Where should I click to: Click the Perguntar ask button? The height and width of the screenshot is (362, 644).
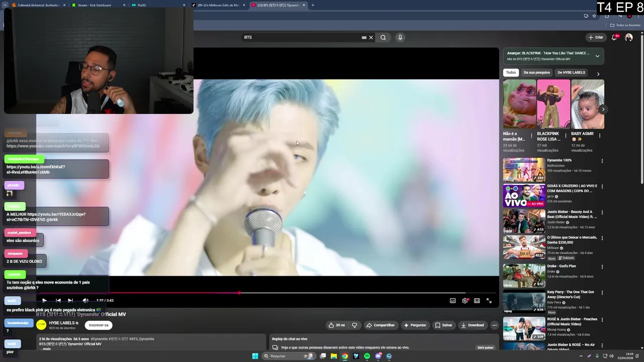pos(415,325)
